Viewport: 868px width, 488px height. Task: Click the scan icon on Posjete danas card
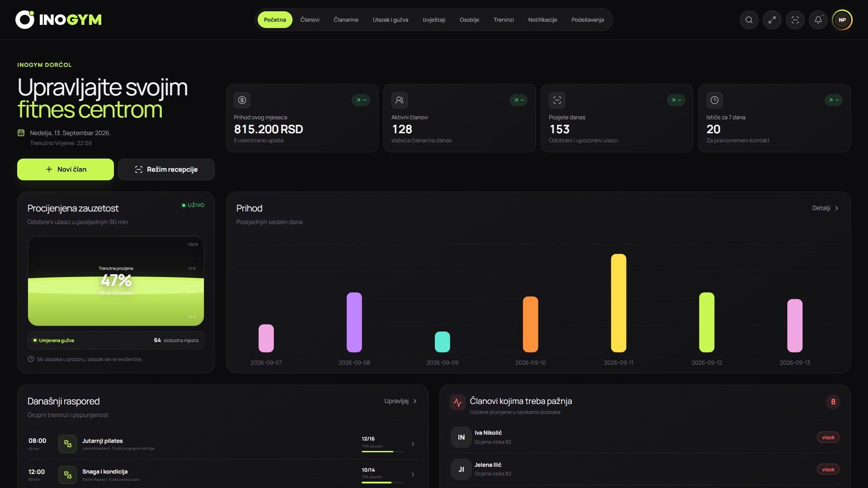[x=557, y=100]
